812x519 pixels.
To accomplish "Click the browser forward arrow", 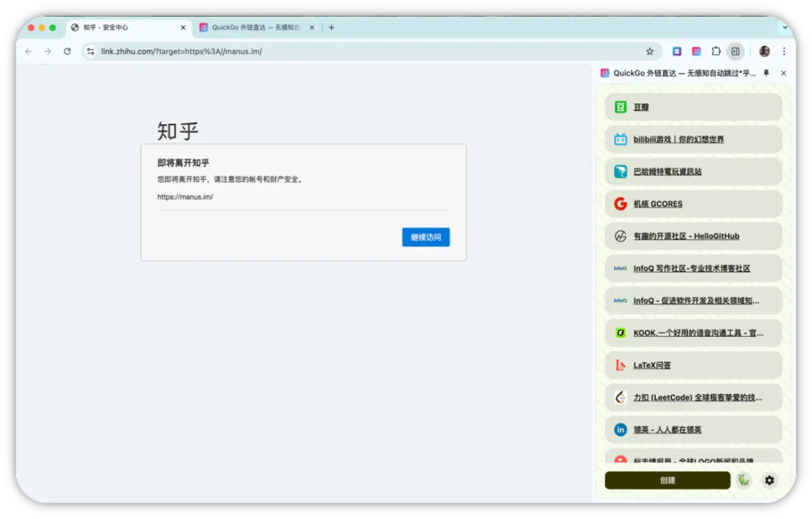I will [47, 51].
